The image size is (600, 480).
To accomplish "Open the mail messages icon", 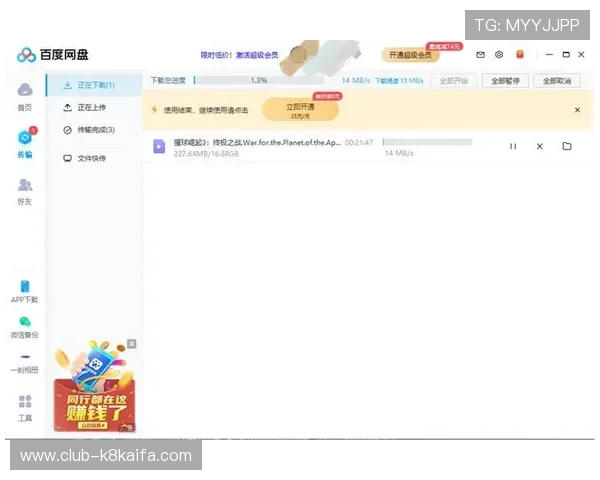I will pyautogui.click(x=480, y=55).
